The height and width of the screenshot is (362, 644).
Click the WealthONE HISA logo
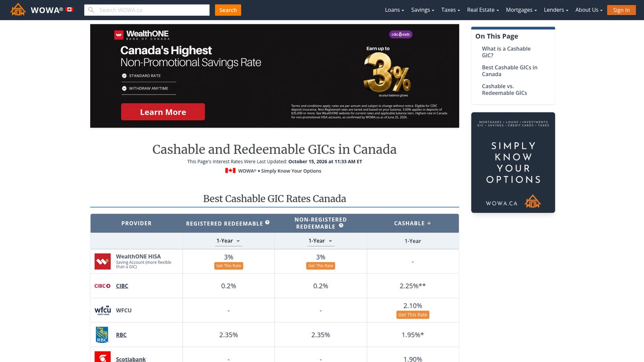[103, 261]
